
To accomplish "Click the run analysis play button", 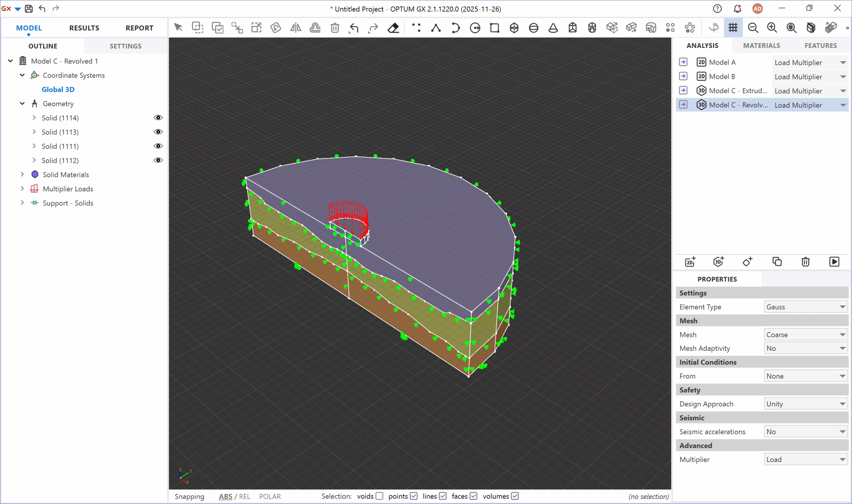I will (834, 261).
